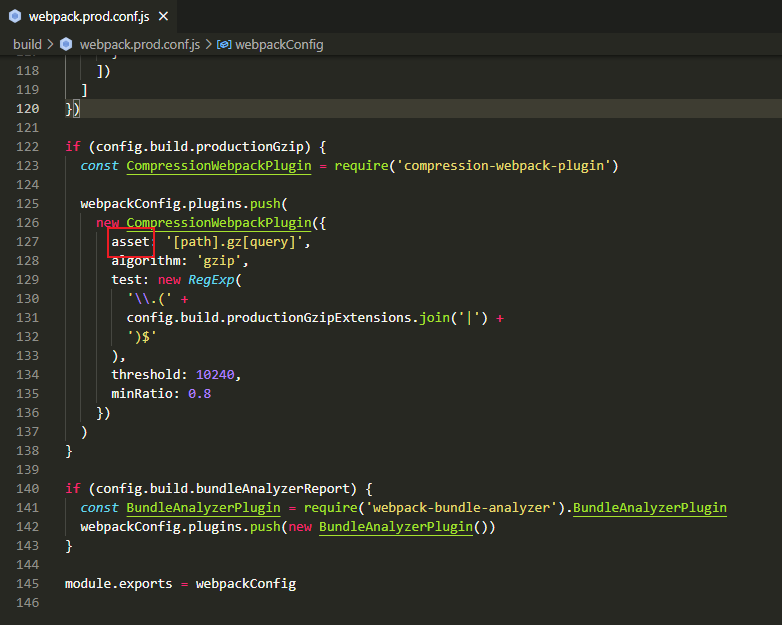The image size is (782, 625).
Task: Click line number 140 in gutter
Action: click(27, 489)
